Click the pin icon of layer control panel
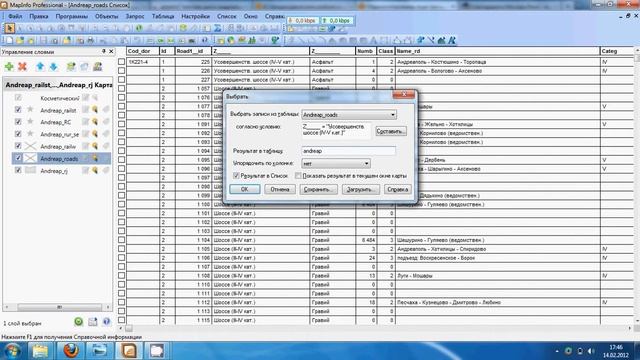The width and height of the screenshot is (640, 360). [x=104, y=51]
